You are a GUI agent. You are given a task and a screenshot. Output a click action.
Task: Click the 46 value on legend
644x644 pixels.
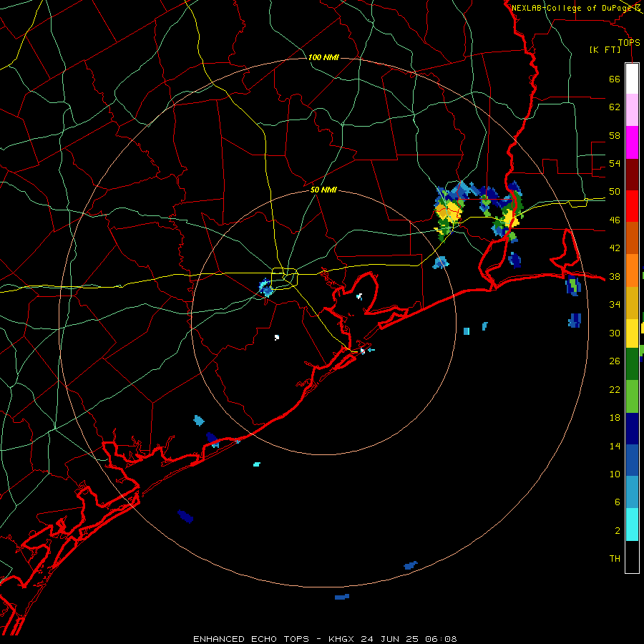[x=615, y=220]
